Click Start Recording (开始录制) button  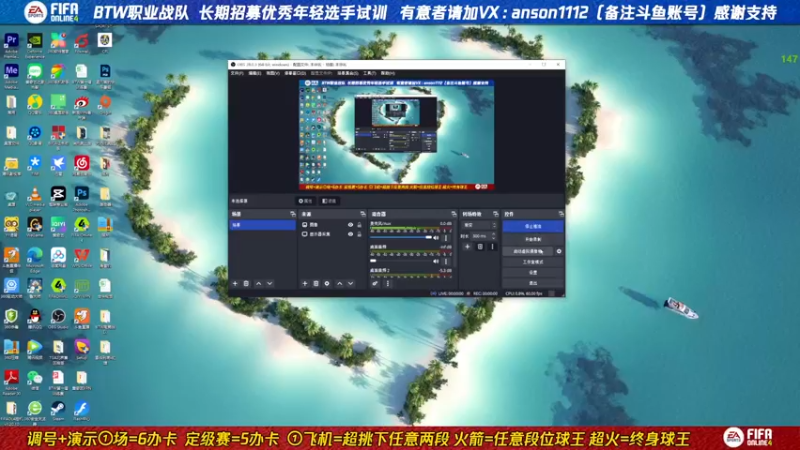[533, 239]
